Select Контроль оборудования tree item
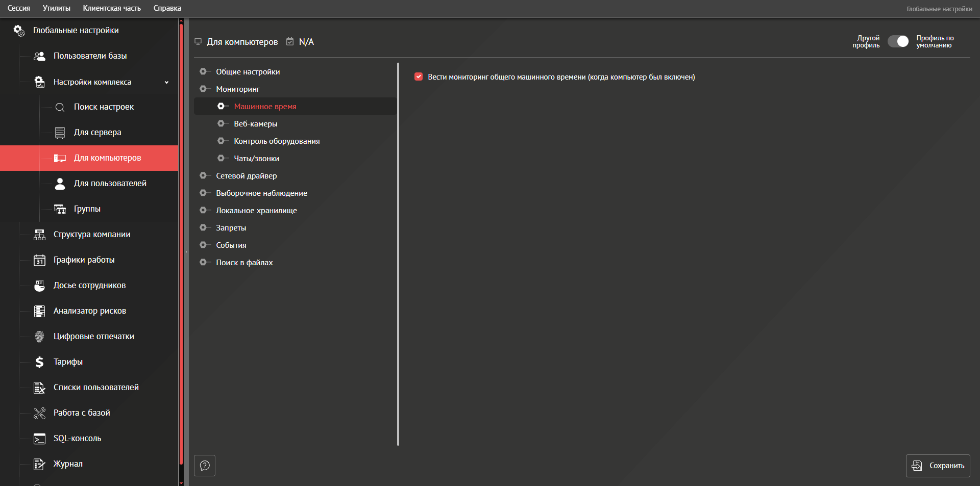This screenshot has width=980, height=486. coord(277,141)
